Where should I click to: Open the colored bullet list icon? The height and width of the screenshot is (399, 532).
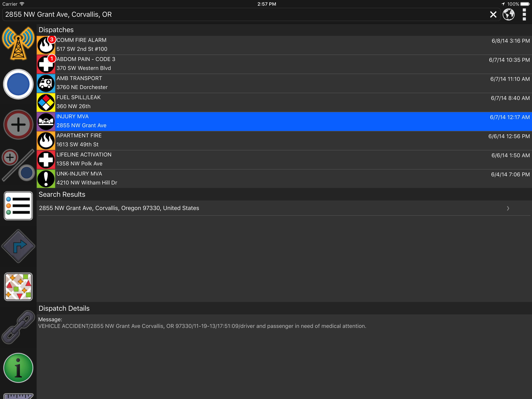tap(18, 206)
